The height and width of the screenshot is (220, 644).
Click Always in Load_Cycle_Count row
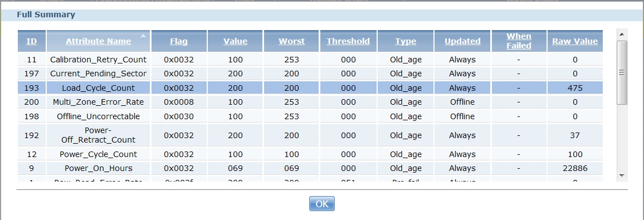[x=462, y=88]
